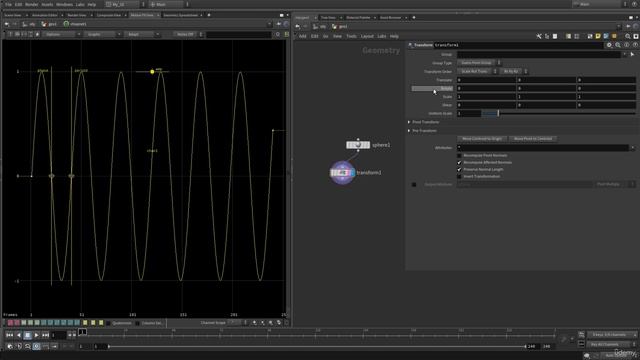Click network editor wrench tools icon
Screen dimensions: 640x360
539,36
